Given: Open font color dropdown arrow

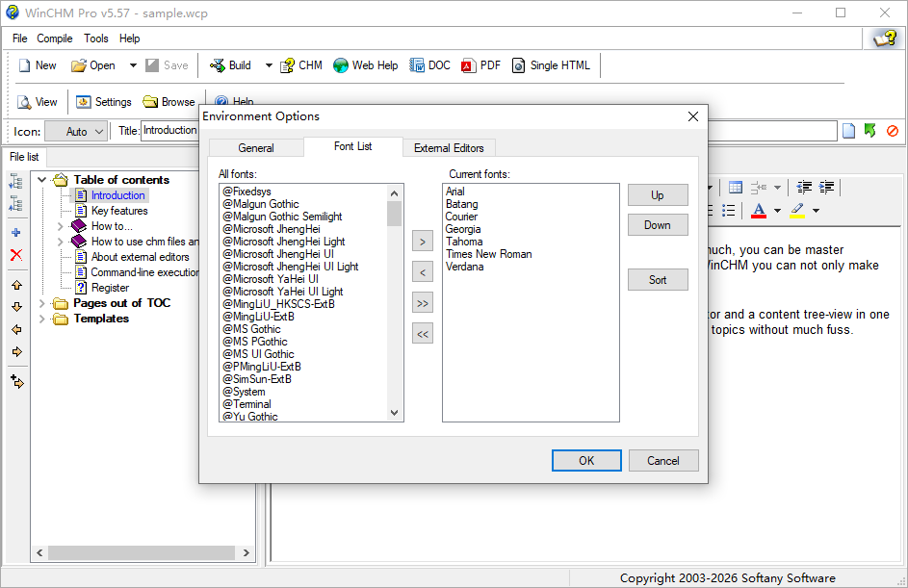Looking at the screenshot, I should [x=778, y=211].
